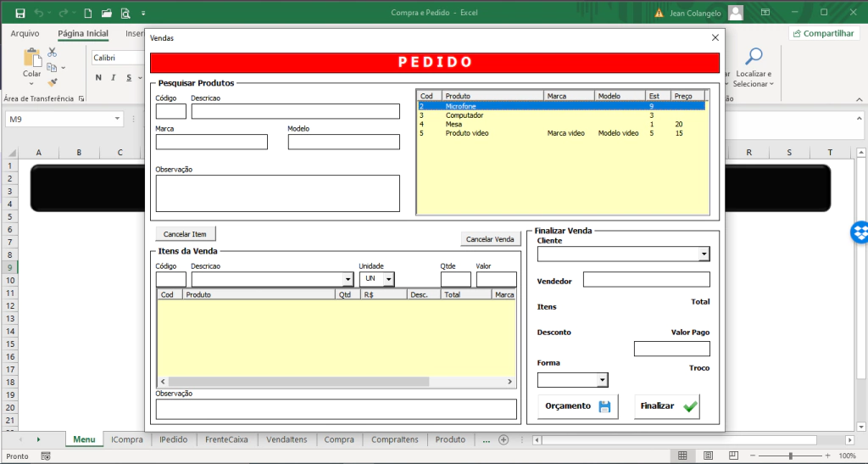868x464 pixels.
Task: Click the Print Preview icon in the title bar
Action: (x=125, y=13)
